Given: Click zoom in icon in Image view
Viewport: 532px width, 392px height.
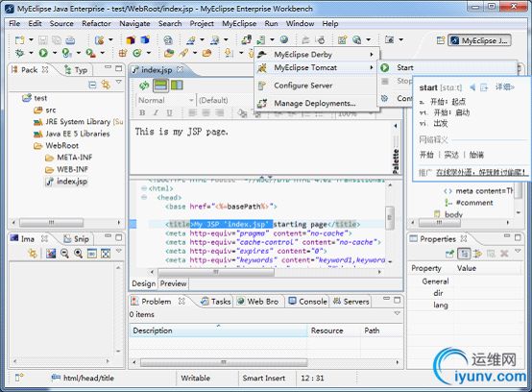Looking at the screenshot, I should coord(79,254).
